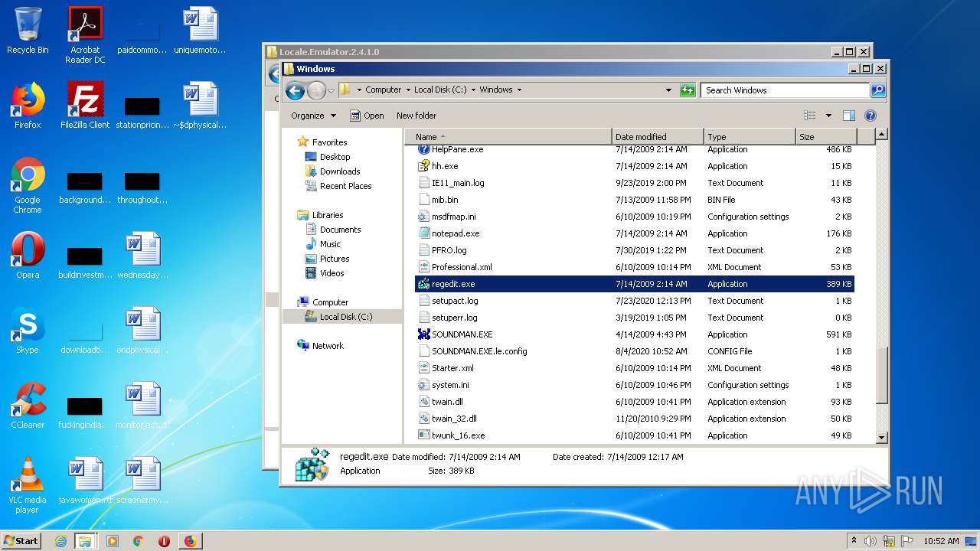The height and width of the screenshot is (551, 980).
Task: Sort by Size column header
Action: pyautogui.click(x=826, y=137)
